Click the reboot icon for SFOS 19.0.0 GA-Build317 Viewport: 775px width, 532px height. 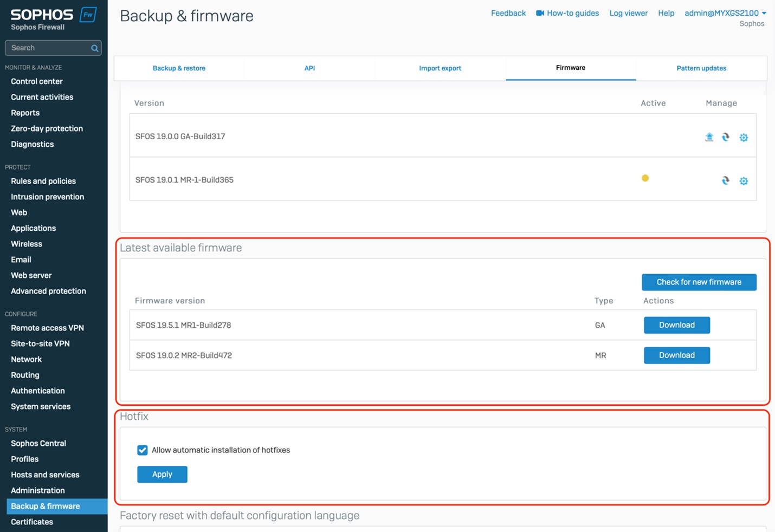[x=726, y=137]
